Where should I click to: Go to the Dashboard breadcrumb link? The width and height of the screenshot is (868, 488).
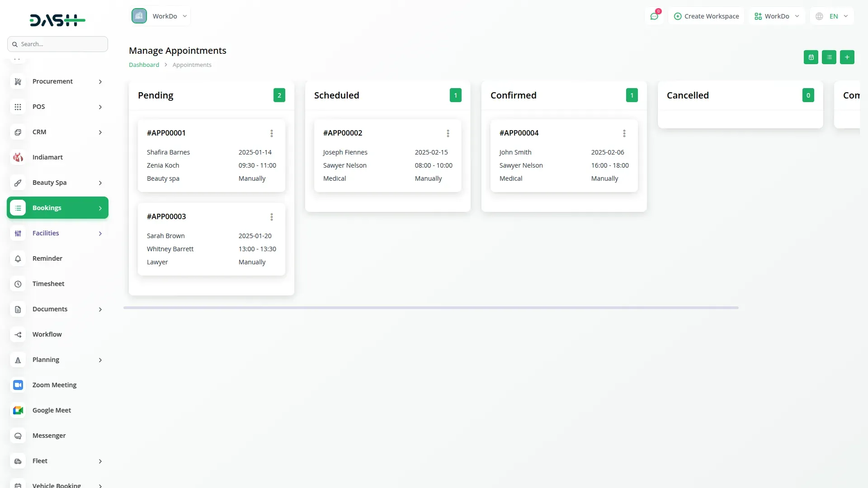[144, 65]
